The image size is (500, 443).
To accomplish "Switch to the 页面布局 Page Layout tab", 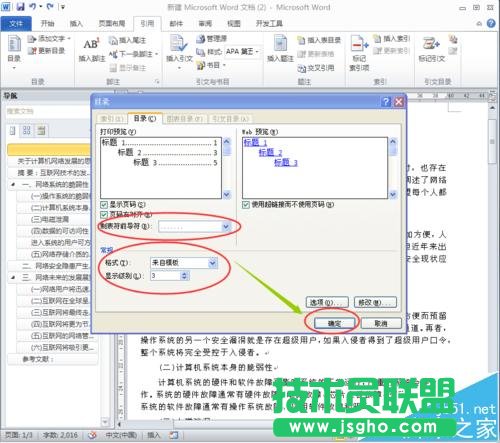I will coord(112,23).
